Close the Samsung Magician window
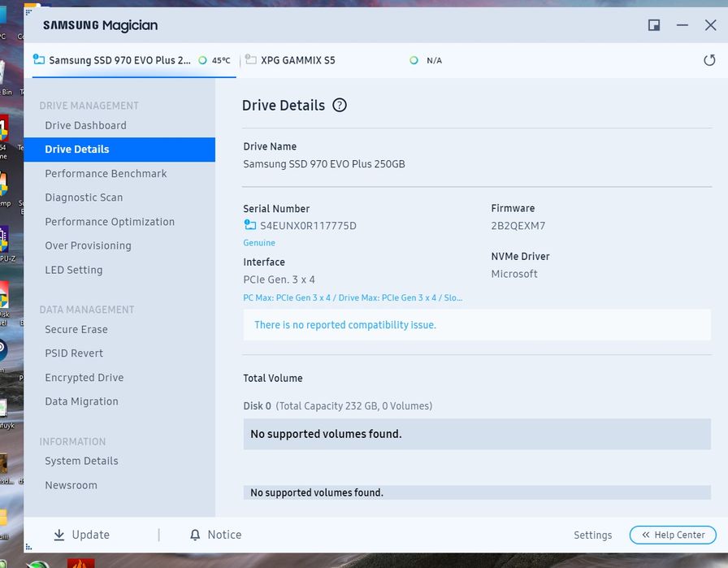This screenshot has height=568, width=728. [710, 25]
